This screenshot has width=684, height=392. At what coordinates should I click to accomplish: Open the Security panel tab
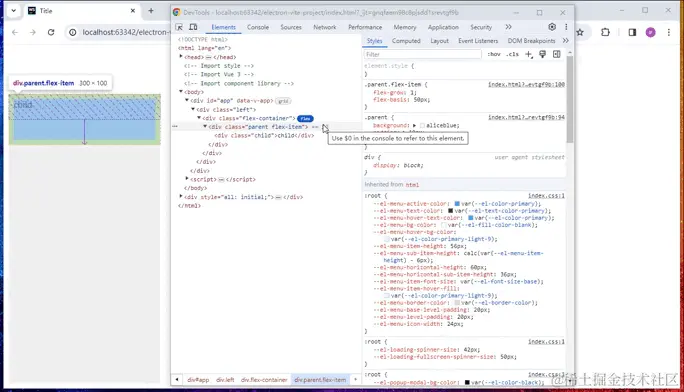pos(481,27)
